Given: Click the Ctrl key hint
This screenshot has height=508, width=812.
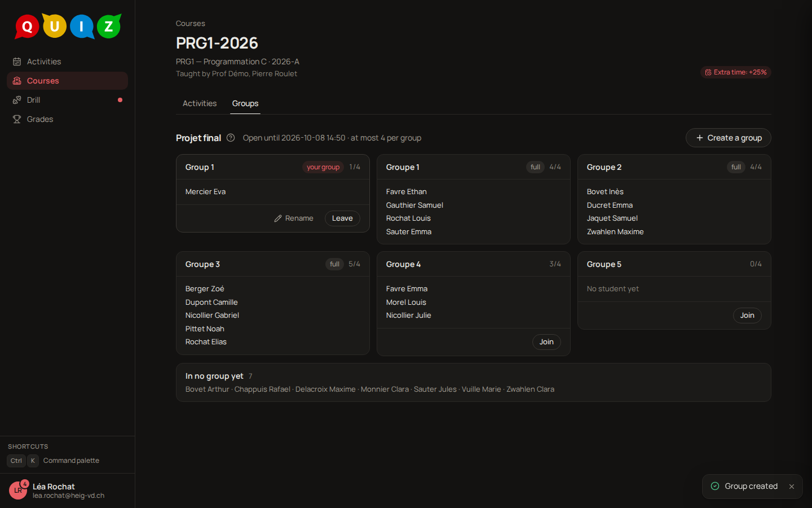Looking at the screenshot, I should tap(16, 461).
